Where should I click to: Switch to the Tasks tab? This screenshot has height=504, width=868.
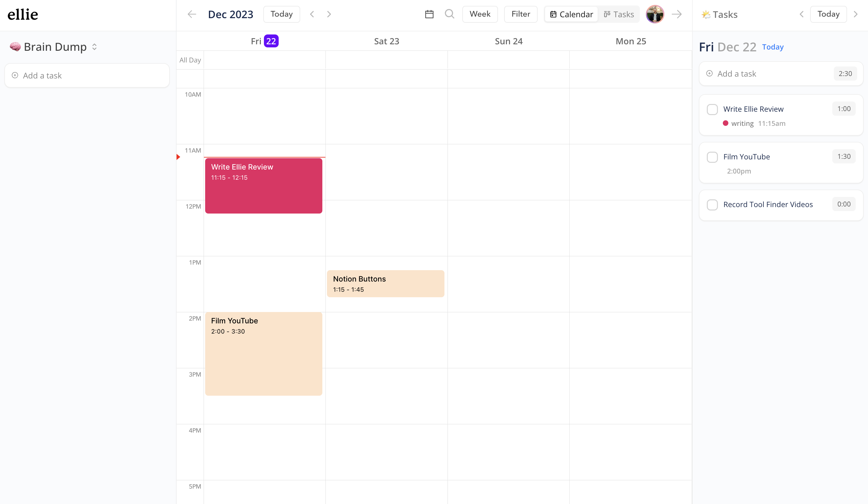[x=619, y=14]
